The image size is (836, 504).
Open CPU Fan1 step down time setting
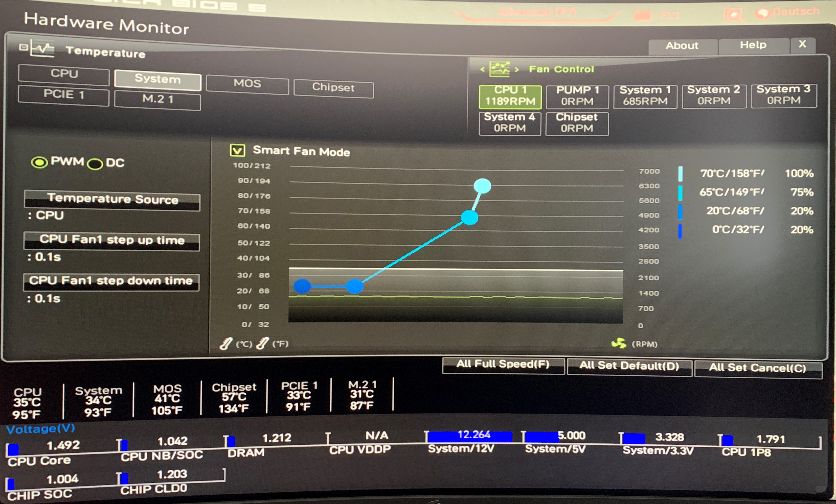(x=111, y=282)
